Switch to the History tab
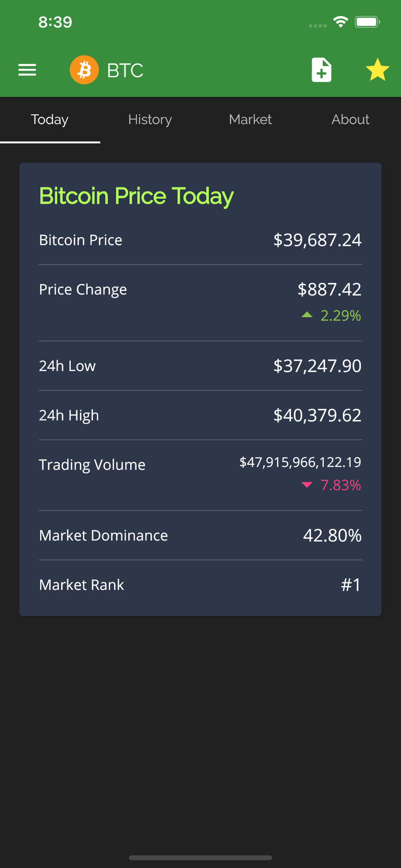The image size is (401, 868). tap(150, 119)
